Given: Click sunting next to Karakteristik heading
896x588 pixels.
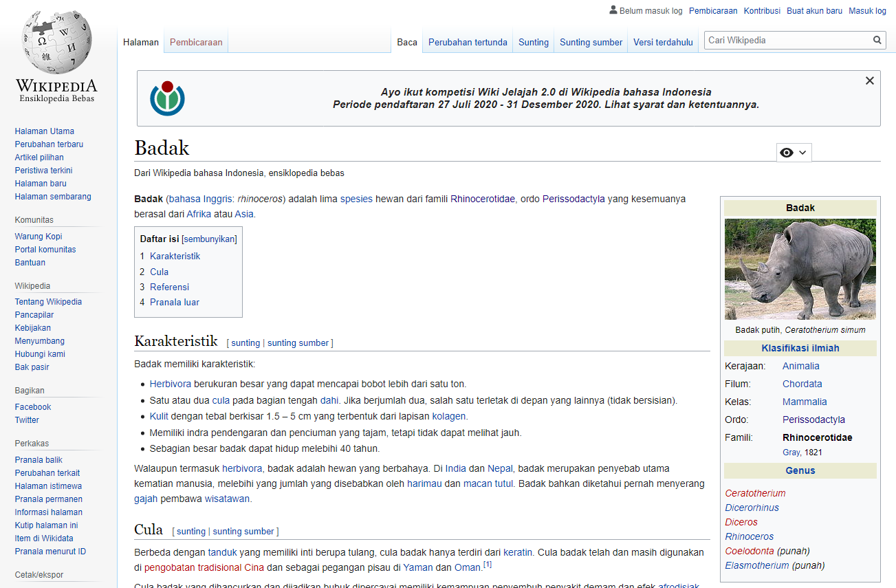Looking at the screenshot, I should (245, 343).
